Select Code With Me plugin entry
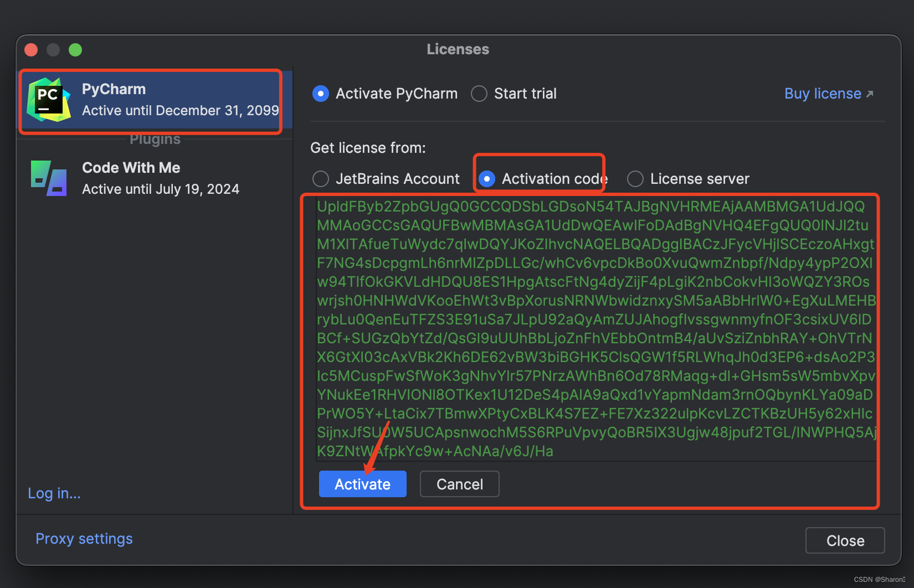Viewport: 914px width, 588px height. [x=155, y=178]
